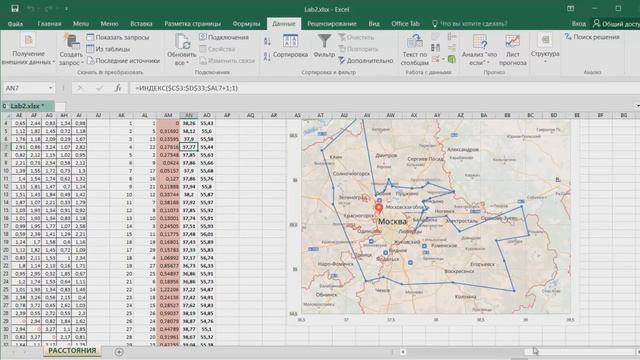Expand the Name Box dropdown arrow
The width and height of the screenshot is (640, 360).
click(51, 88)
